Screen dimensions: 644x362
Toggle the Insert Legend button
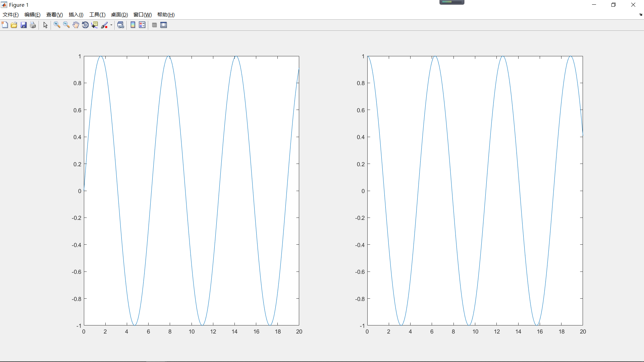142,25
